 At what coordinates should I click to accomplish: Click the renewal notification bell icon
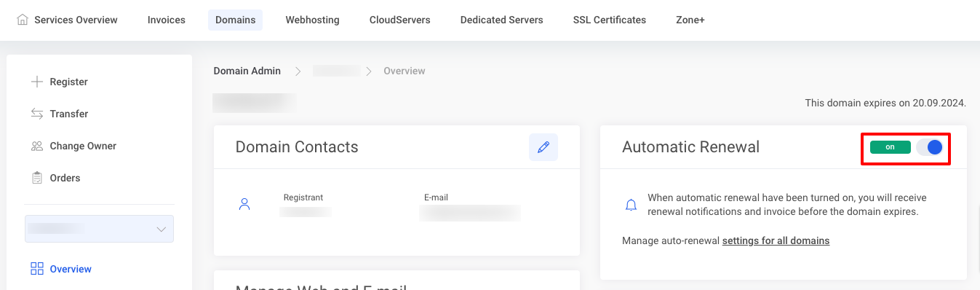(632, 205)
